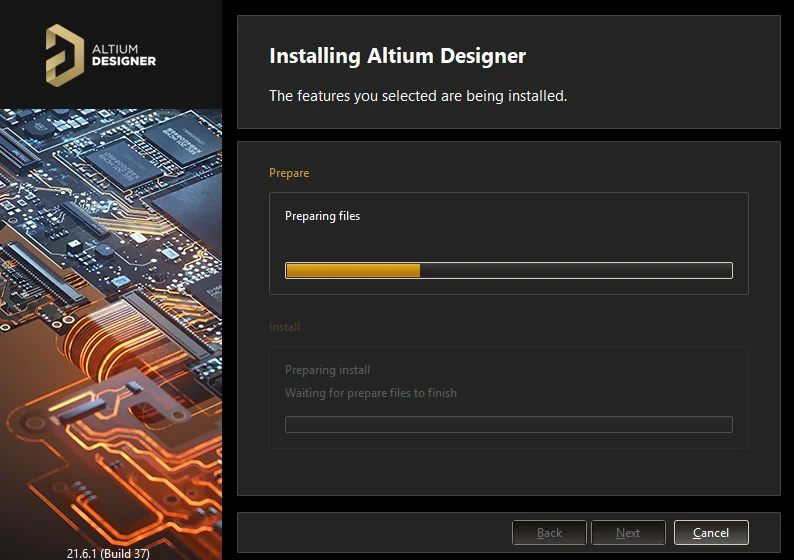Screen dimensions: 794x560
Task: Click the Preparing files status text
Action: pyautogui.click(x=322, y=216)
